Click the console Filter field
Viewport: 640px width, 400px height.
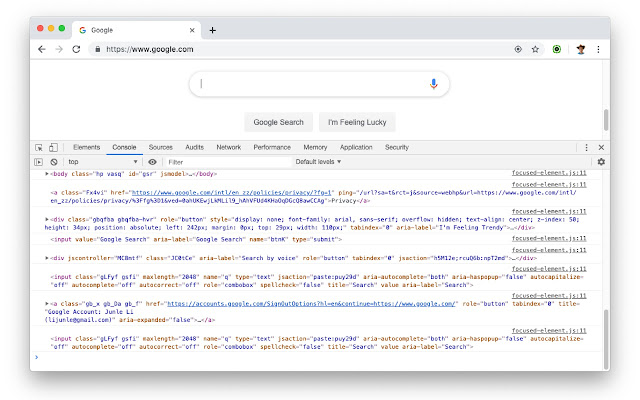coord(229,162)
